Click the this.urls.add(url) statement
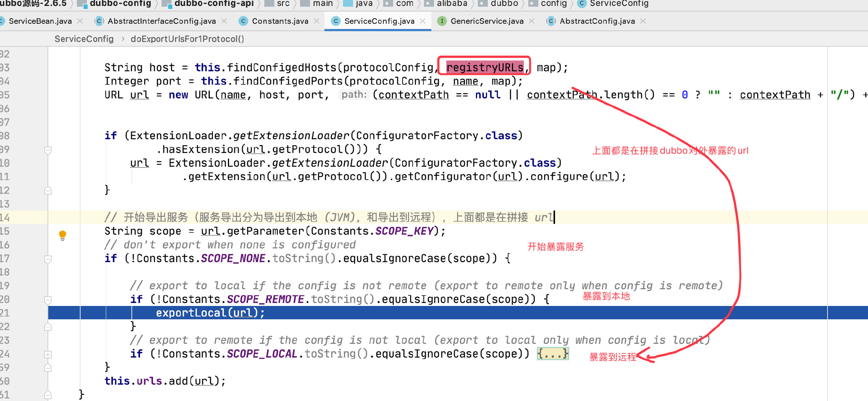 (165, 381)
